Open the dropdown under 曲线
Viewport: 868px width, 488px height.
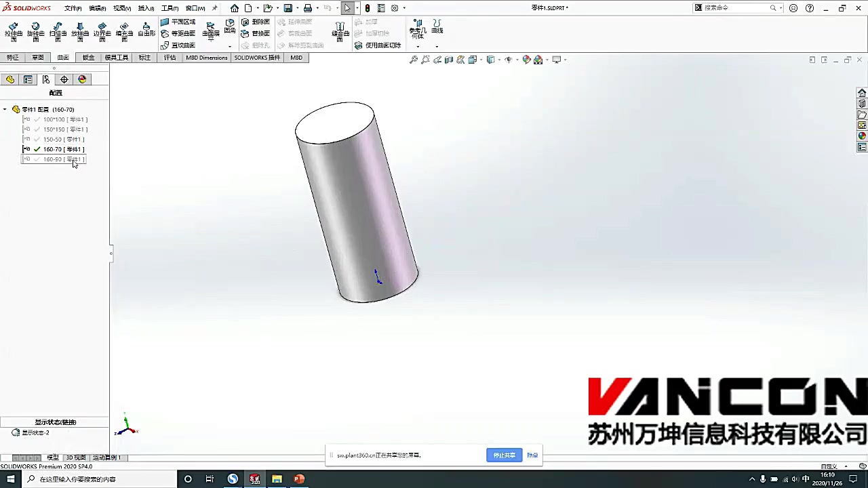pos(437,47)
